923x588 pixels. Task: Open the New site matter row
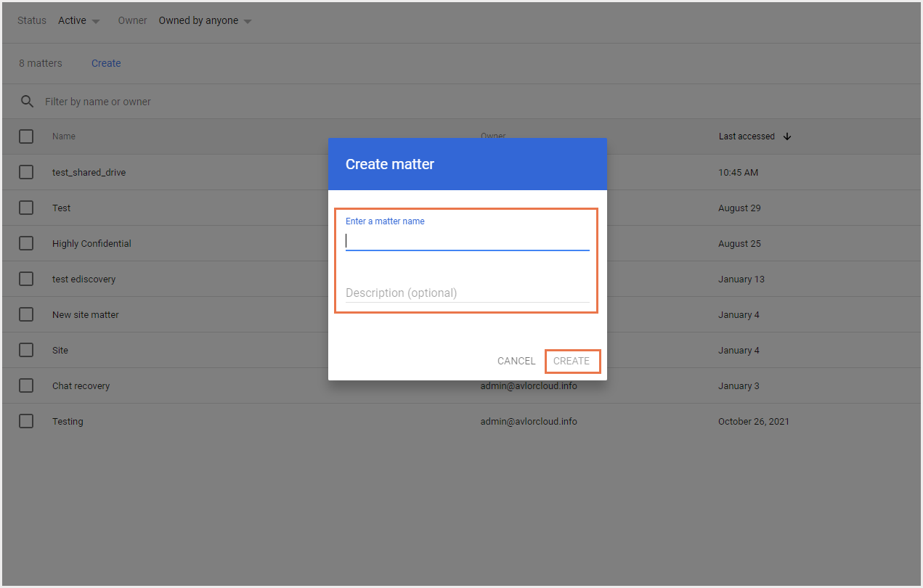pyautogui.click(x=86, y=314)
